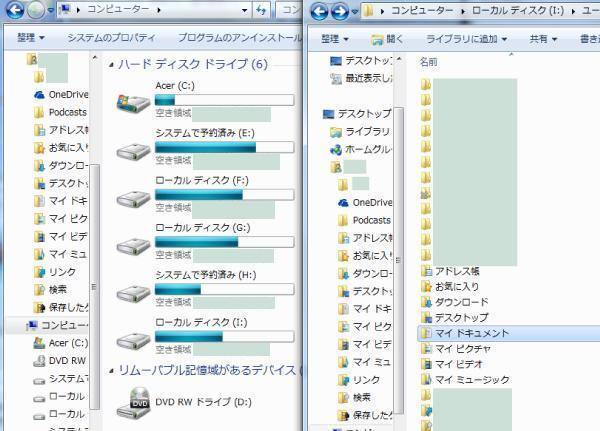The height and width of the screenshot is (431, 600).
Task: Click the Acer (C:) capacity usage bar
Action: click(x=223, y=100)
